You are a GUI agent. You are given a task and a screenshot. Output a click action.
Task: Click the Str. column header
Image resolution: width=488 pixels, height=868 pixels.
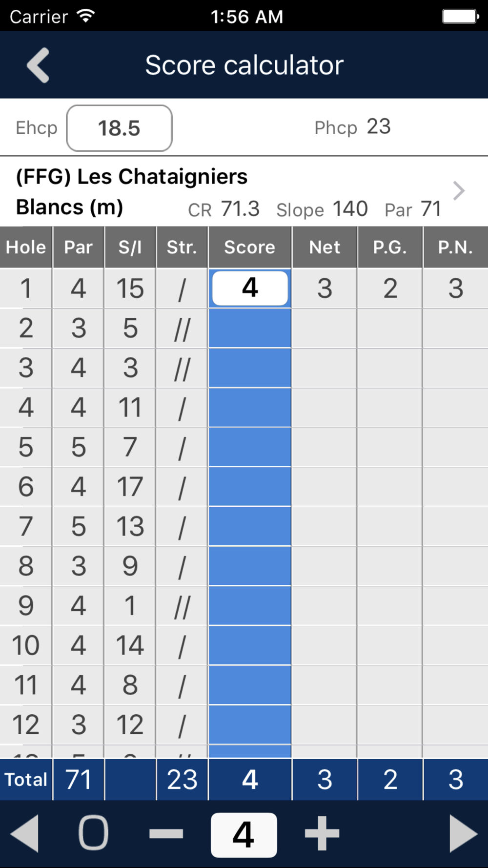coord(182,247)
